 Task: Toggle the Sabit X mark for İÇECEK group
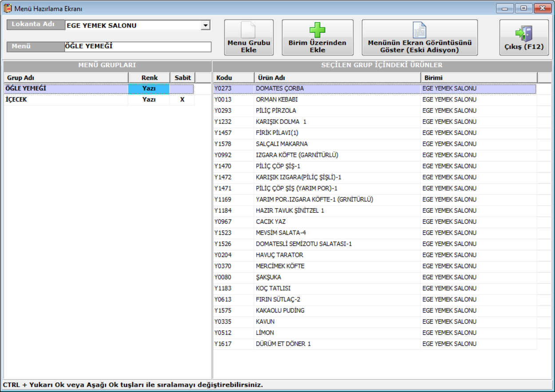tap(182, 100)
